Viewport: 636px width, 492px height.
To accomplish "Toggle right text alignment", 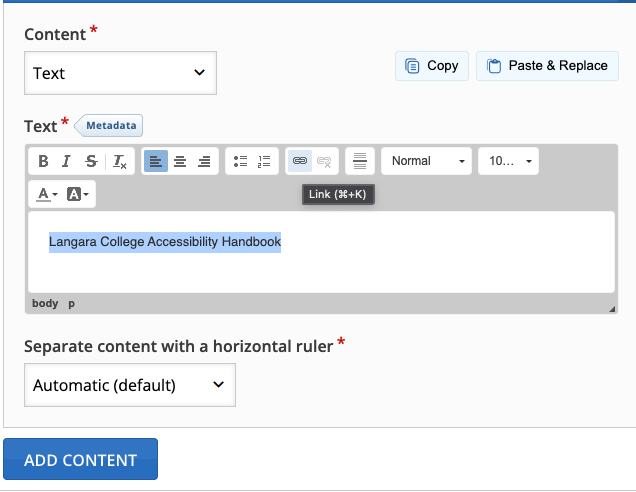I will [204, 161].
